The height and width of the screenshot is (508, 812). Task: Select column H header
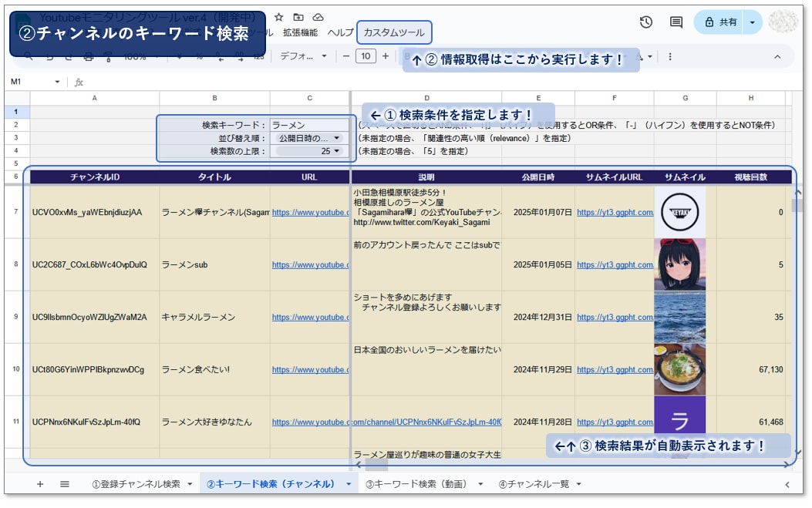pos(751,98)
